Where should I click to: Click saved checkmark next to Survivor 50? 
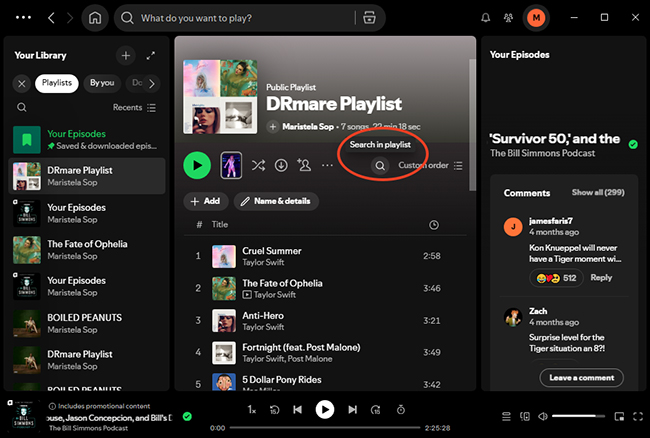pyautogui.click(x=633, y=144)
